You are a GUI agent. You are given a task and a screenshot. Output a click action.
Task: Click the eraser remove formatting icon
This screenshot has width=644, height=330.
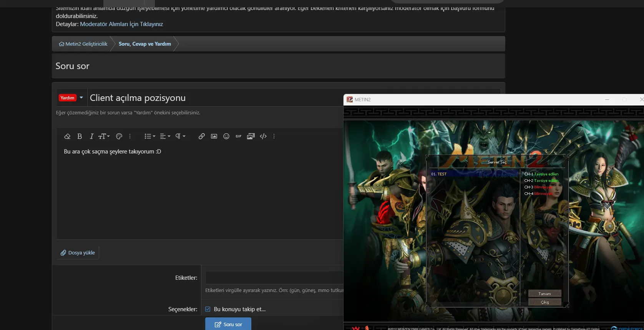pyautogui.click(x=67, y=136)
